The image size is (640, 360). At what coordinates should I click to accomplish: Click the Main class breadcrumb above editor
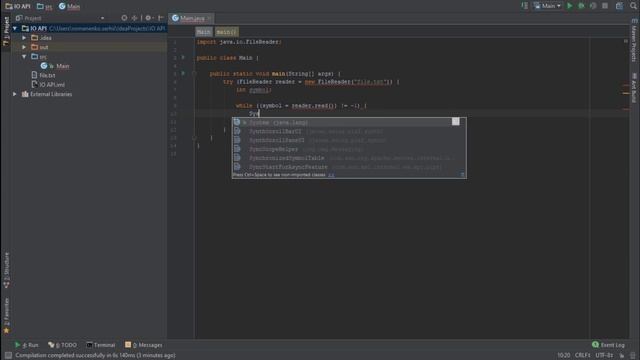[x=204, y=32]
